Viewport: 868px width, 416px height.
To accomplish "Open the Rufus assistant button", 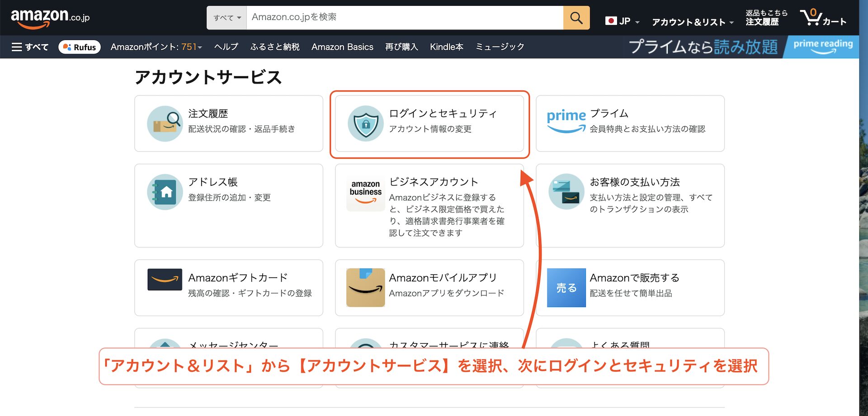I will pyautogui.click(x=80, y=47).
